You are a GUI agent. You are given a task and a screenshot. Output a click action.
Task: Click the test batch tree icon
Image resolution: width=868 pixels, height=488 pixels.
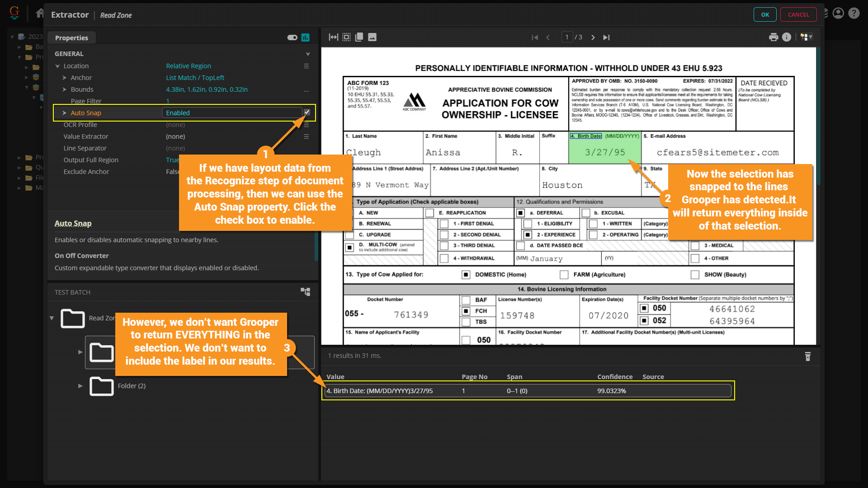[306, 292]
